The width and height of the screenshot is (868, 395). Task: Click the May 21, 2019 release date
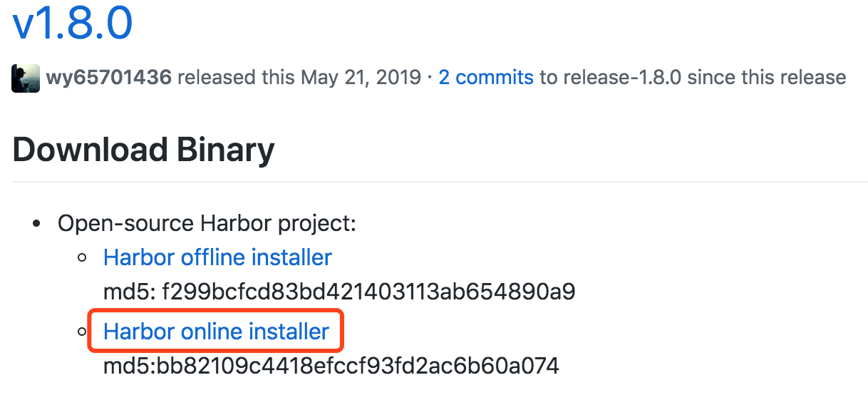pos(361,77)
